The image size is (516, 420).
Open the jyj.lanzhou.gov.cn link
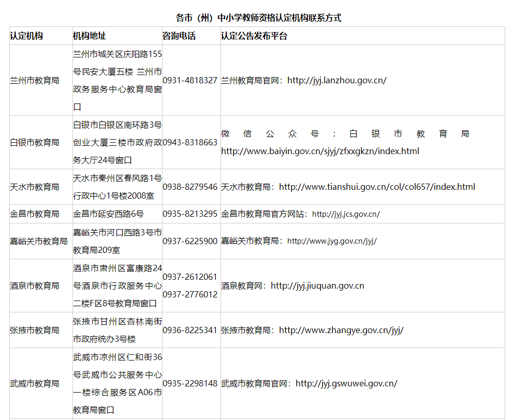[x=336, y=80]
